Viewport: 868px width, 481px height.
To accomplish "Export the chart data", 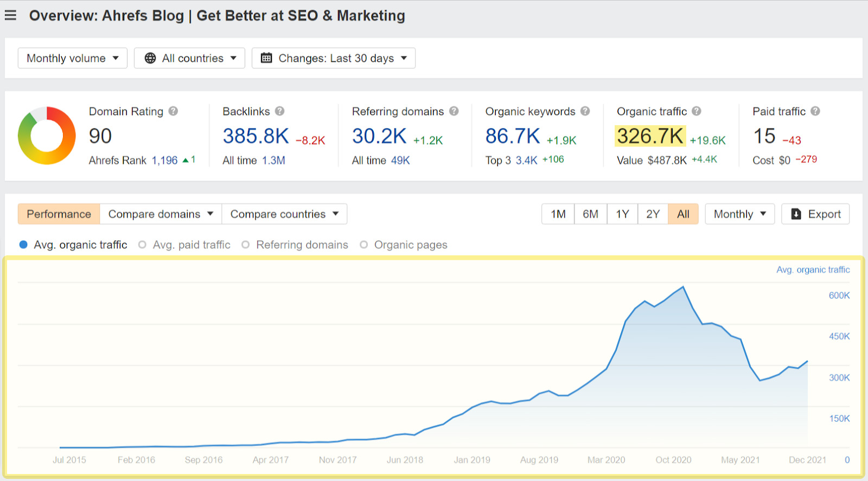I will (815, 214).
